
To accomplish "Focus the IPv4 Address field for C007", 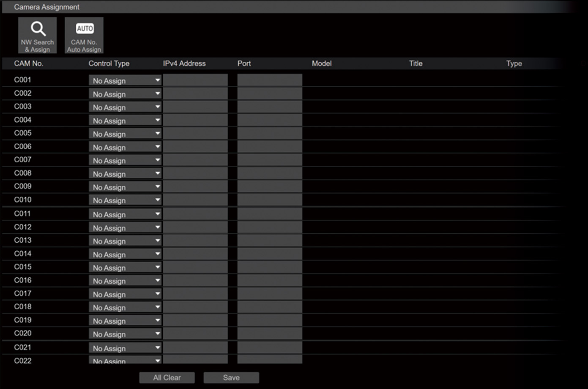I will tap(195, 160).
